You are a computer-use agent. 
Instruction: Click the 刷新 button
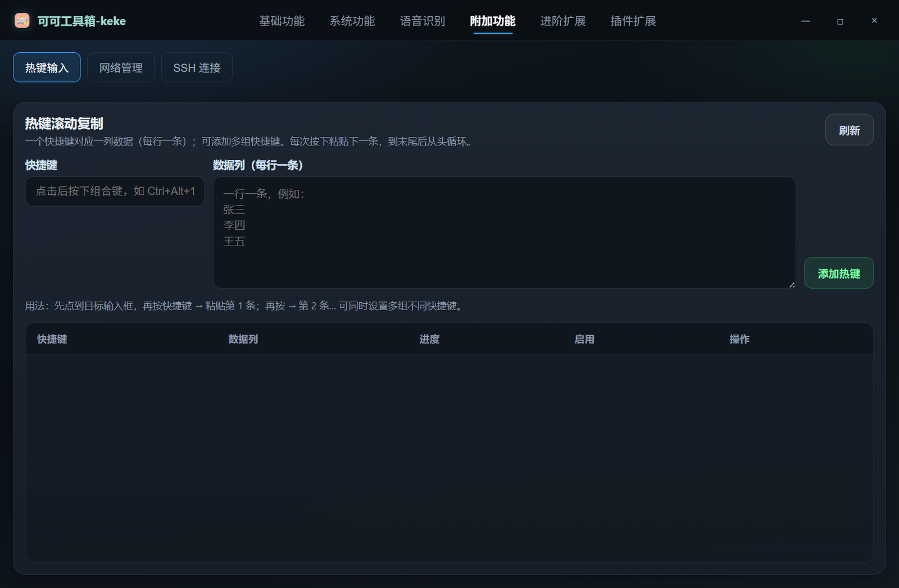click(849, 130)
